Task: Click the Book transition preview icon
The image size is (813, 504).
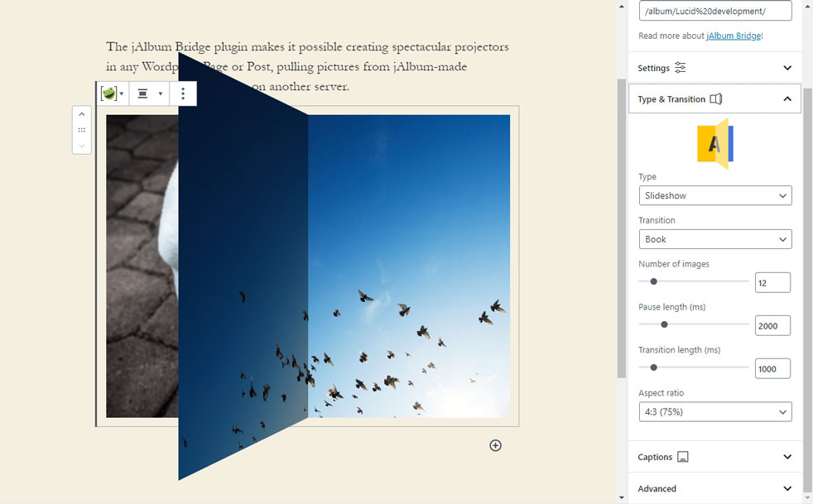Action: pyautogui.click(x=715, y=145)
